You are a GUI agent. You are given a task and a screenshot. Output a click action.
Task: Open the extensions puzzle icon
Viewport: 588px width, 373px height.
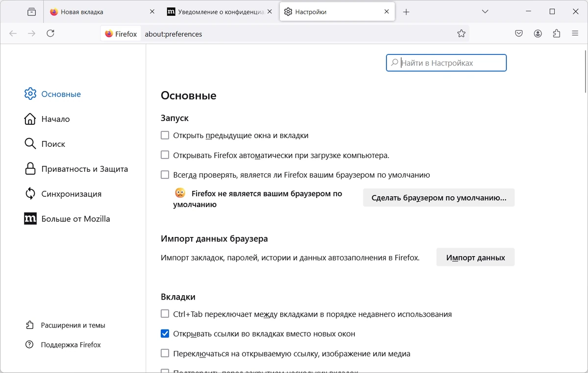tap(556, 34)
